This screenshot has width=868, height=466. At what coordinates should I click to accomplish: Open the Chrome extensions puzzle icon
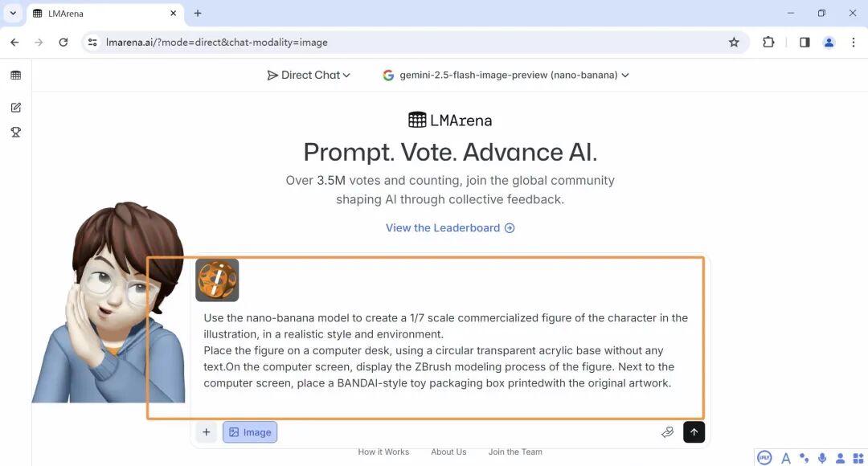click(x=768, y=43)
